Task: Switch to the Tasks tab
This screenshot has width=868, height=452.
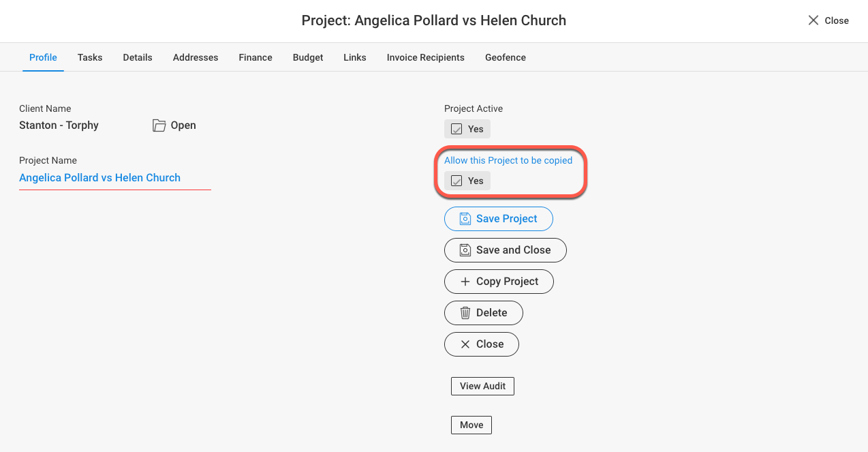Action: click(x=90, y=57)
